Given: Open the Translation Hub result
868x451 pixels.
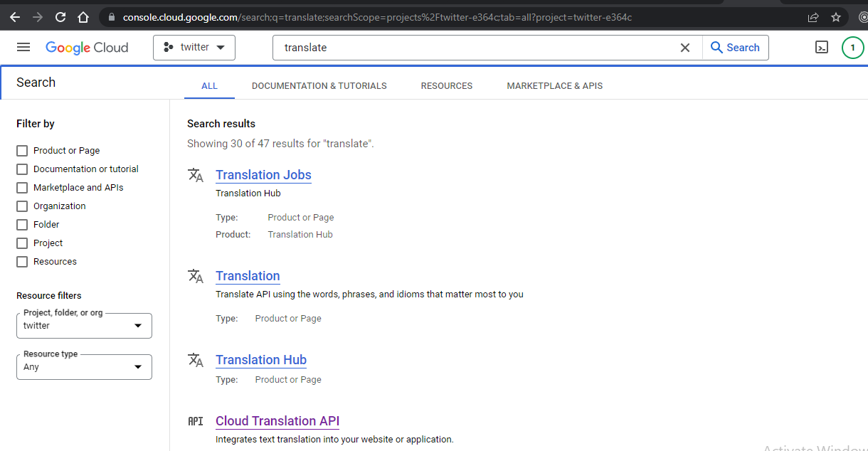Looking at the screenshot, I should (x=261, y=360).
